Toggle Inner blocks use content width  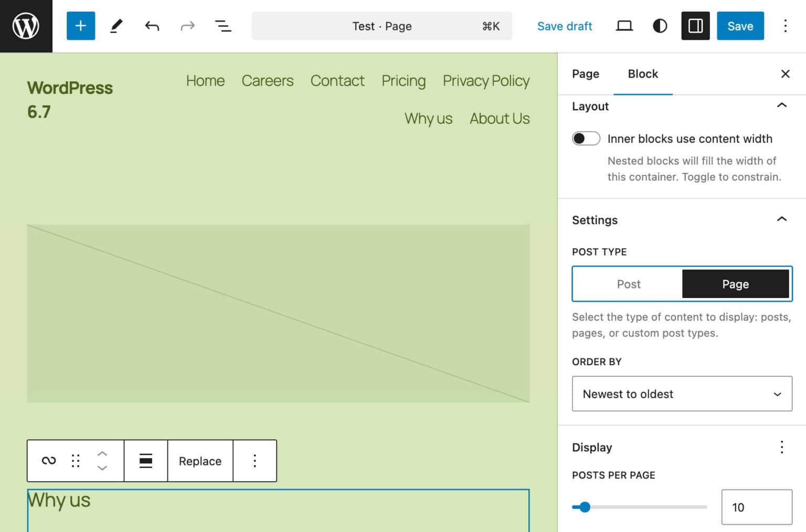coord(586,138)
